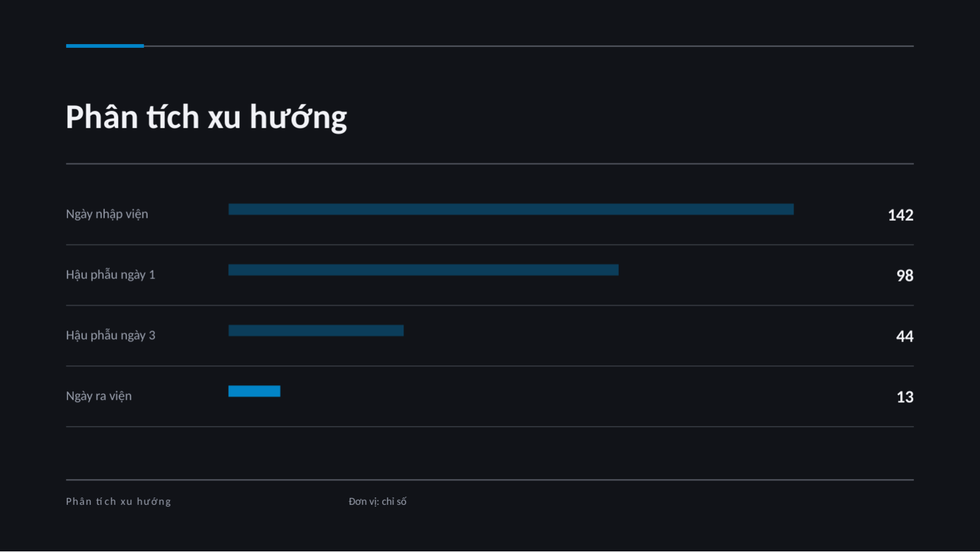This screenshot has width=980, height=552.
Task: Click the gray line beside blue accent
Action: (529, 46)
